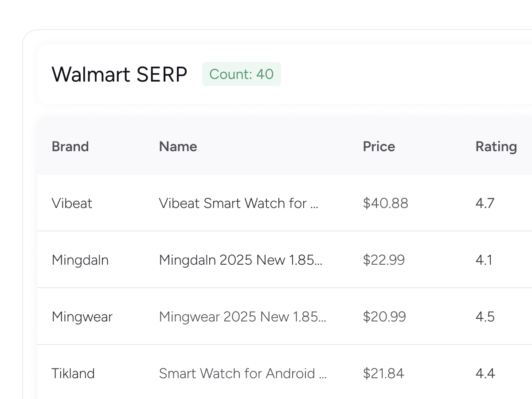Screen dimensions: 532x399
Task: Select the Mingdaln brand cell
Action: click(80, 260)
